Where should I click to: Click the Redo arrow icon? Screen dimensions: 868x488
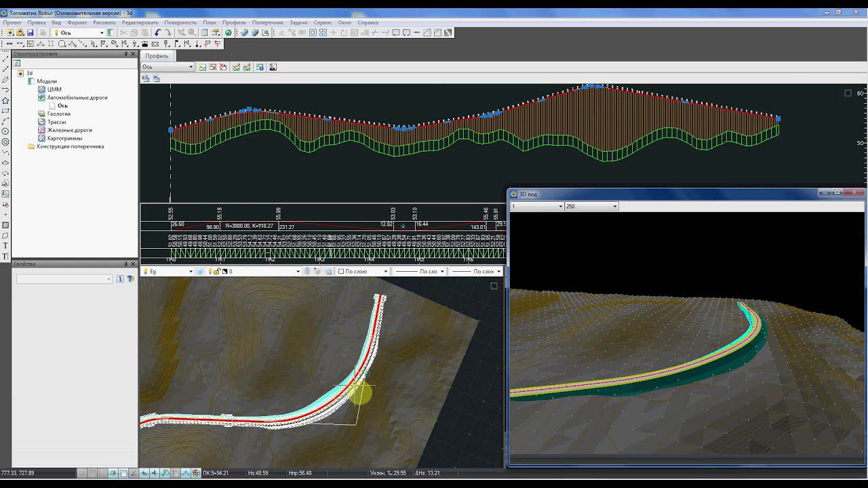pos(169,33)
